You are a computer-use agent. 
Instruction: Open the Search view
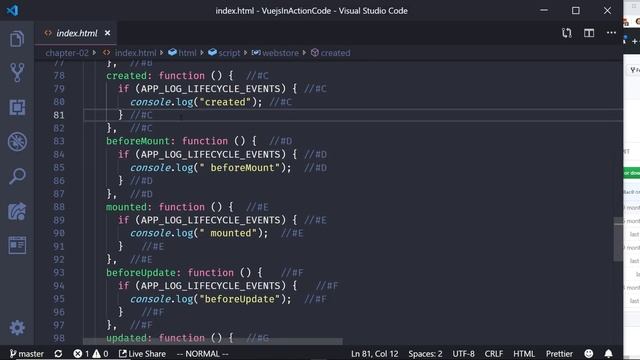point(17,176)
